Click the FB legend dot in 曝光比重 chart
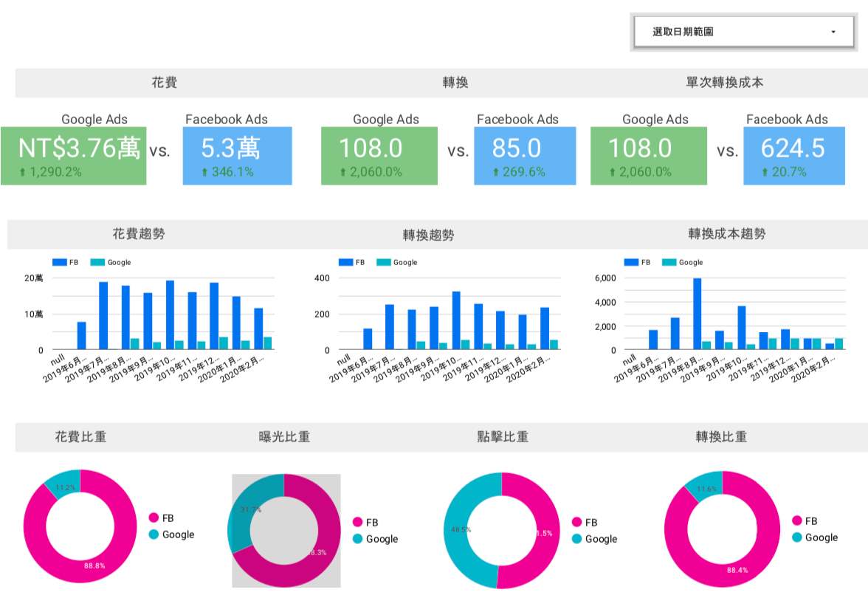868x598 pixels. click(358, 523)
